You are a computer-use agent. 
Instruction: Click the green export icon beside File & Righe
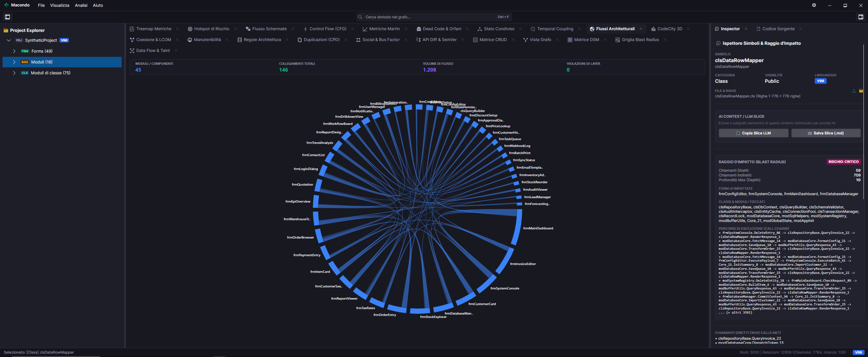tap(854, 91)
